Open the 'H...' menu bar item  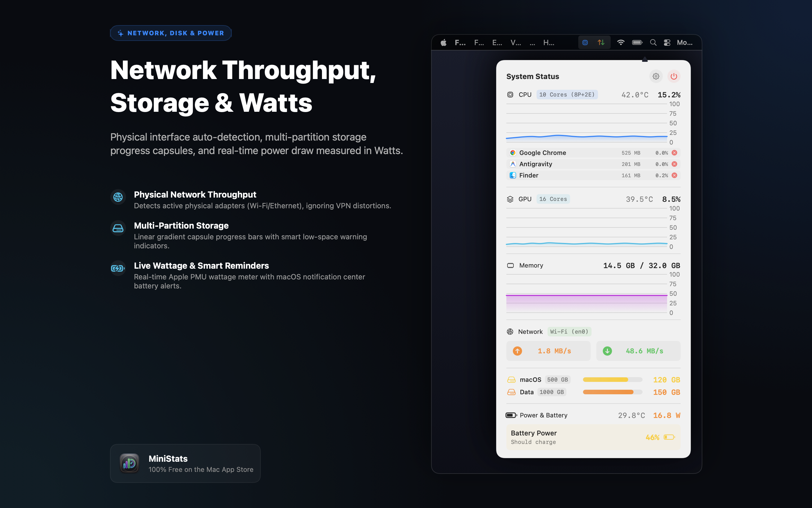[549, 43]
